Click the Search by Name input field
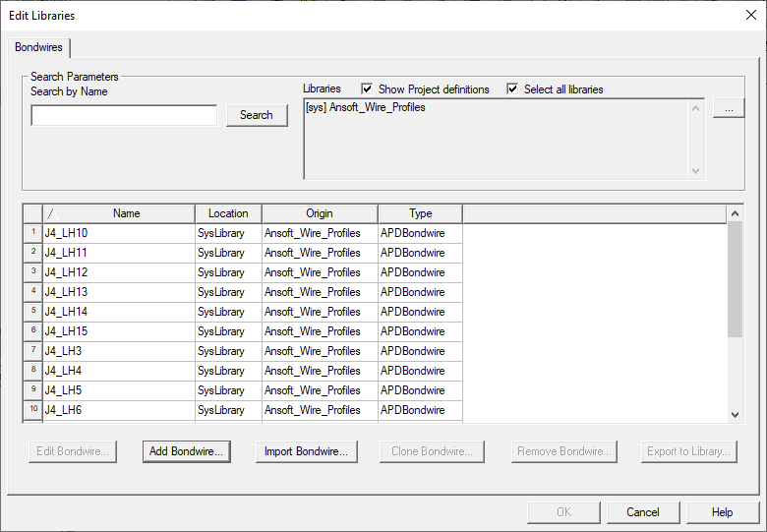767x532 pixels. 124,116
